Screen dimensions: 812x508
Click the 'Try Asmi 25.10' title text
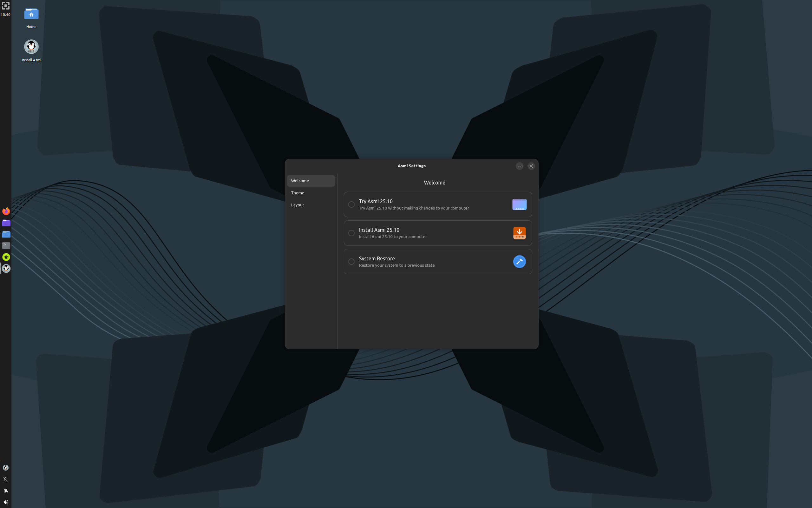(376, 201)
